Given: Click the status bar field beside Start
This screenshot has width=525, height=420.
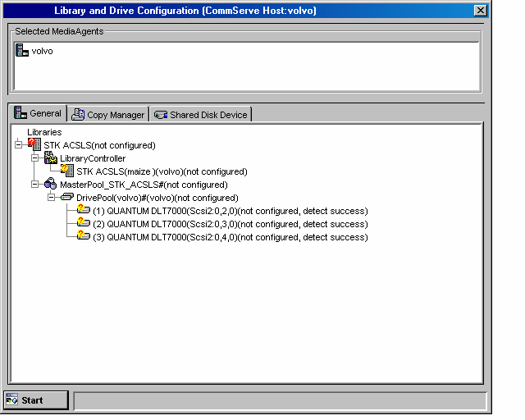Looking at the screenshot, I should click(280, 401).
